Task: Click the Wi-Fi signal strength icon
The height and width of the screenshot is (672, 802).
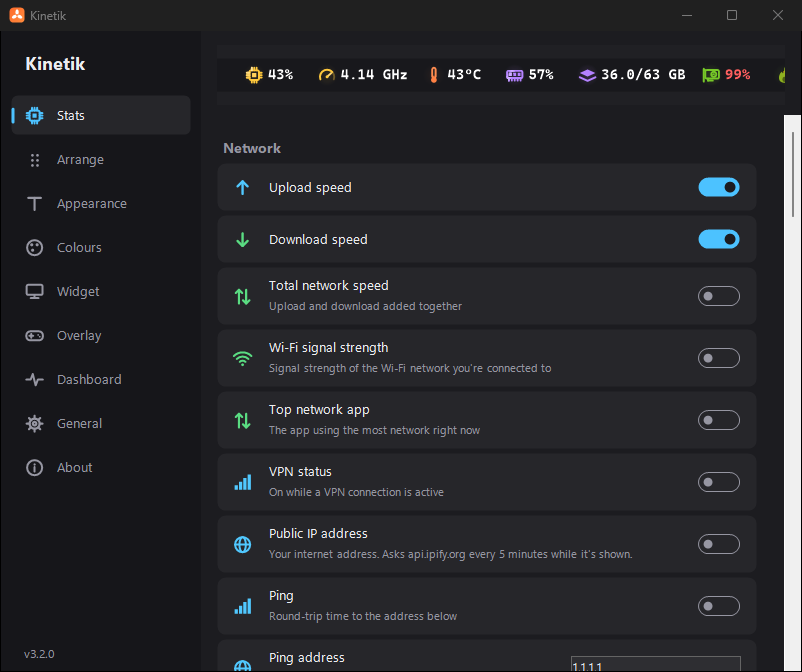Action: 242,358
